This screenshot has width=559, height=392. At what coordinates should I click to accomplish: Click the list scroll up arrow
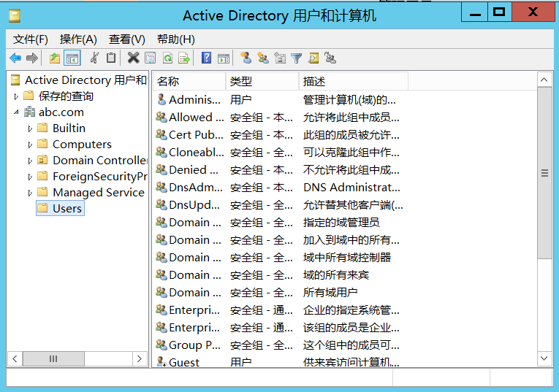coord(544,80)
